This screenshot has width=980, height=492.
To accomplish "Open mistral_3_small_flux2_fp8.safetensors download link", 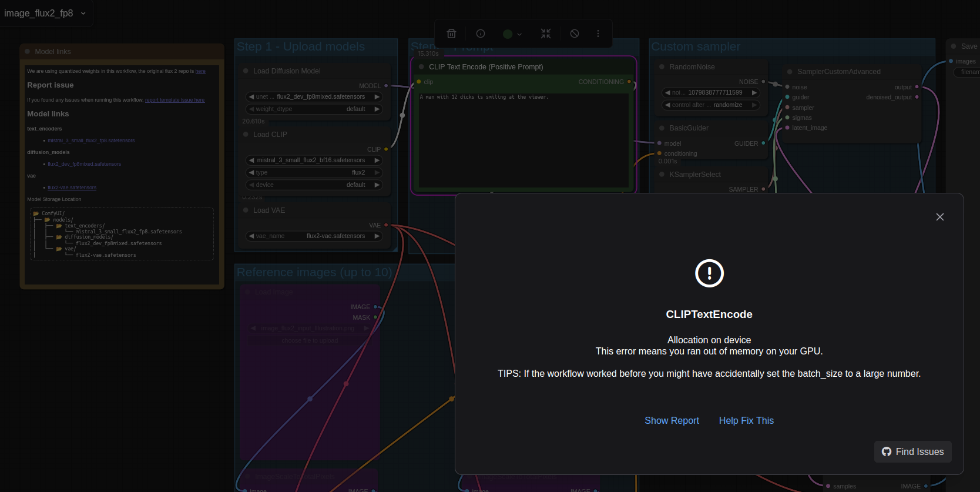I will tap(91, 140).
